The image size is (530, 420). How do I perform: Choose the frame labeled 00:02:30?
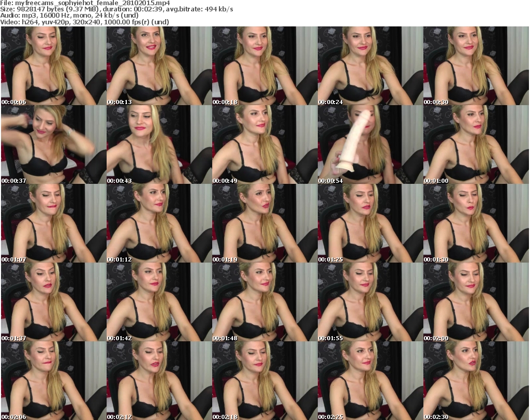[476, 381]
